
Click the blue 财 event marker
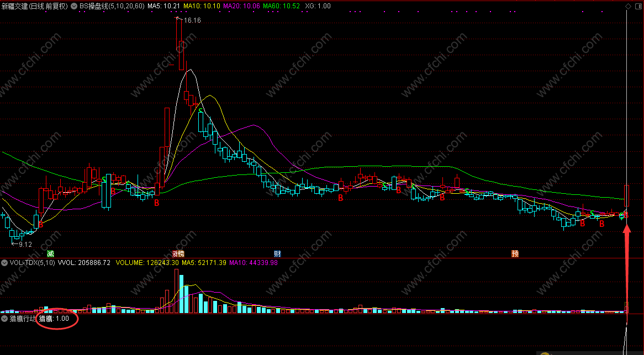point(277,253)
